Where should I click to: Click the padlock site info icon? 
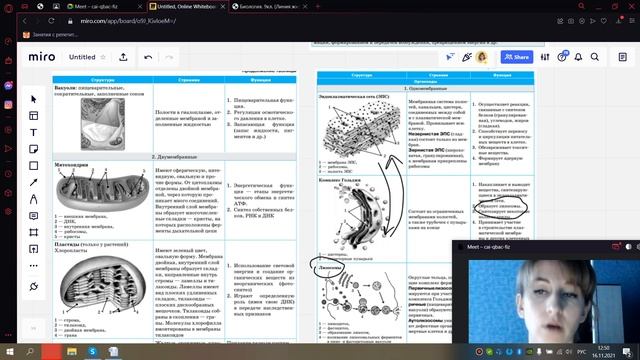(70, 21)
